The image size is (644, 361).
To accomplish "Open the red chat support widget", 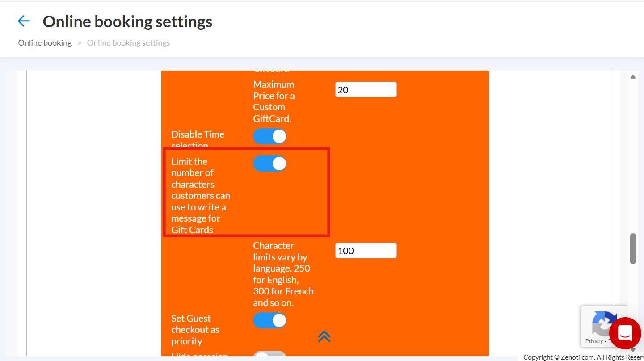I will coord(625,333).
